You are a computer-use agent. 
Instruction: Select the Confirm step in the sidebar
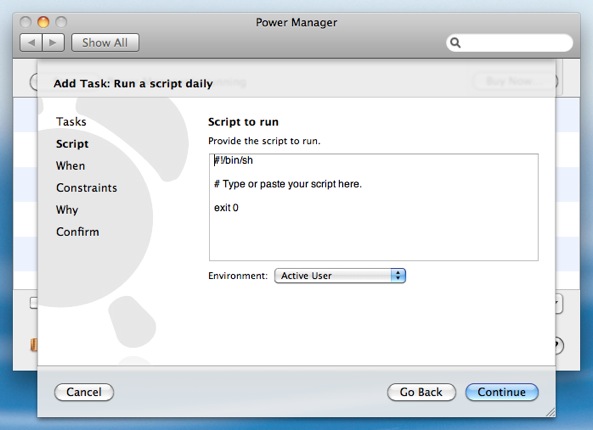[78, 231]
